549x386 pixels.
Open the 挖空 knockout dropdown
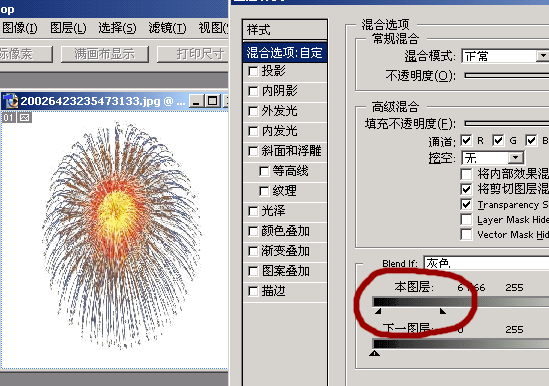pos(515,158)
